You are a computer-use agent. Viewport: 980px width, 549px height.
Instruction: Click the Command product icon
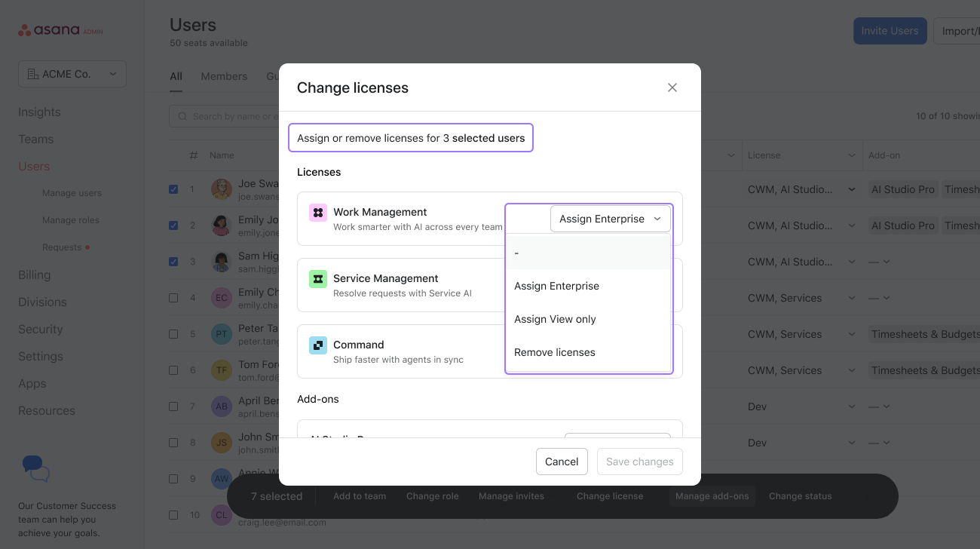pyautogui.click(x=318, y=345)
